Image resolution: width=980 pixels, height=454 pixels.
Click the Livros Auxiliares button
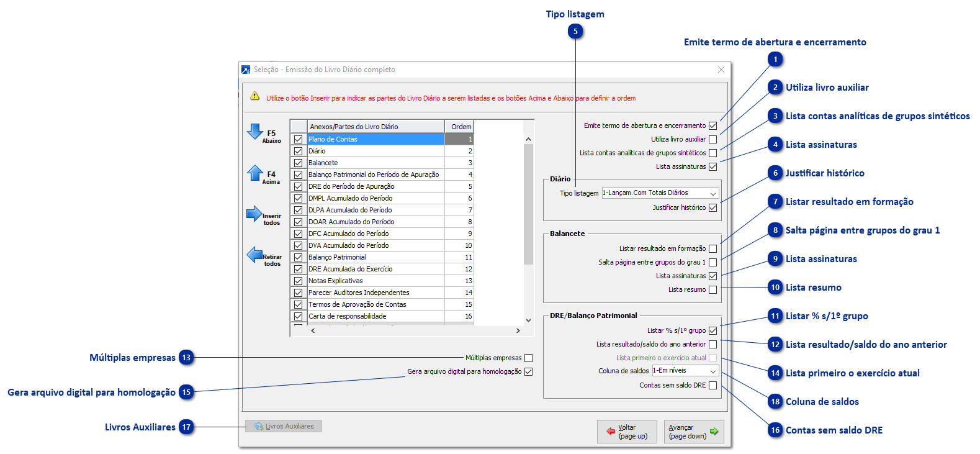[x=284, y=426]
